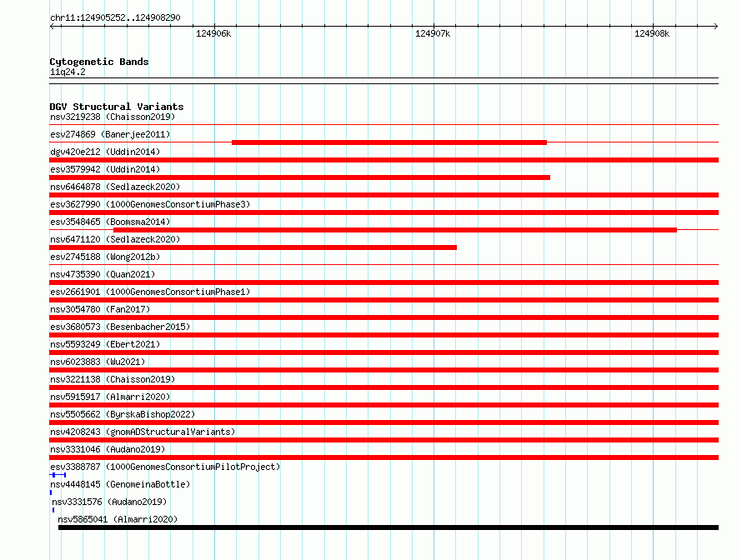
Task: Click nsv5505662 (ByrskaBishop2022) label
Action: click(123, 414)
